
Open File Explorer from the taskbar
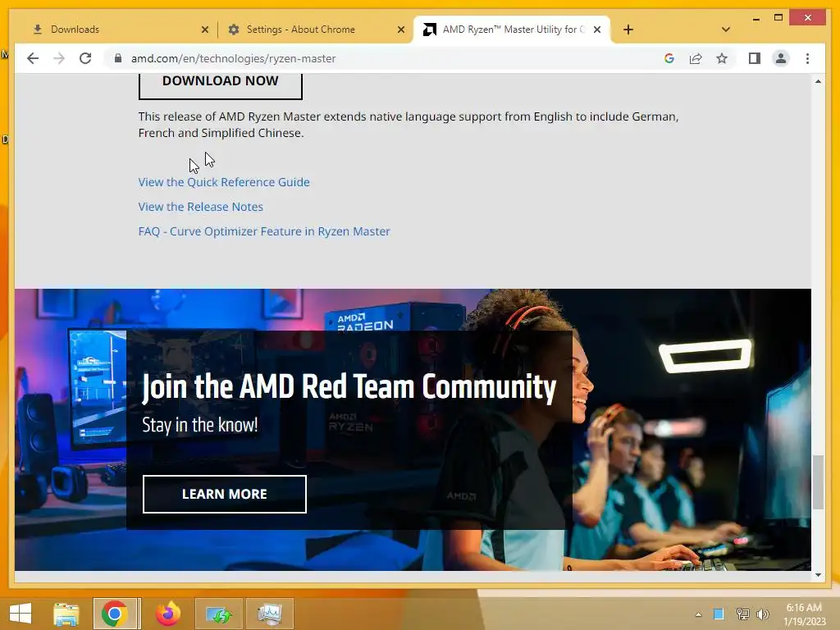(x=66, y=614)
